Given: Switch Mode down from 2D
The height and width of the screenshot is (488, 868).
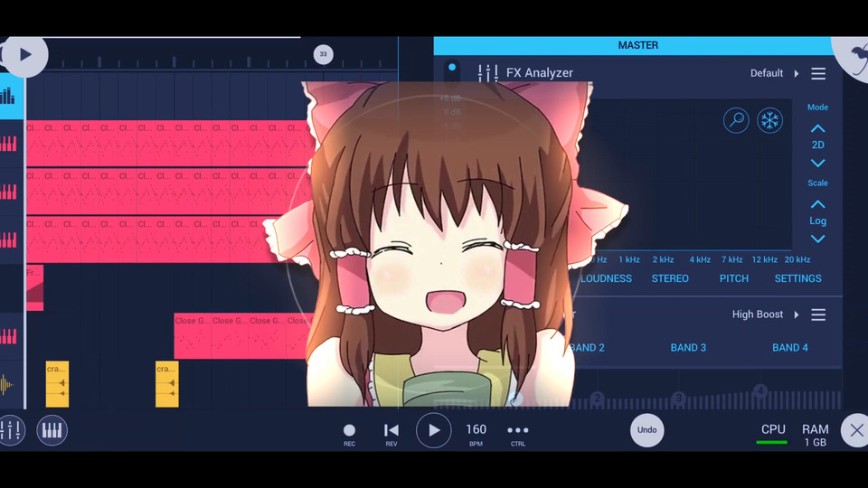Looking at the screenshot, I should (817, 164).
